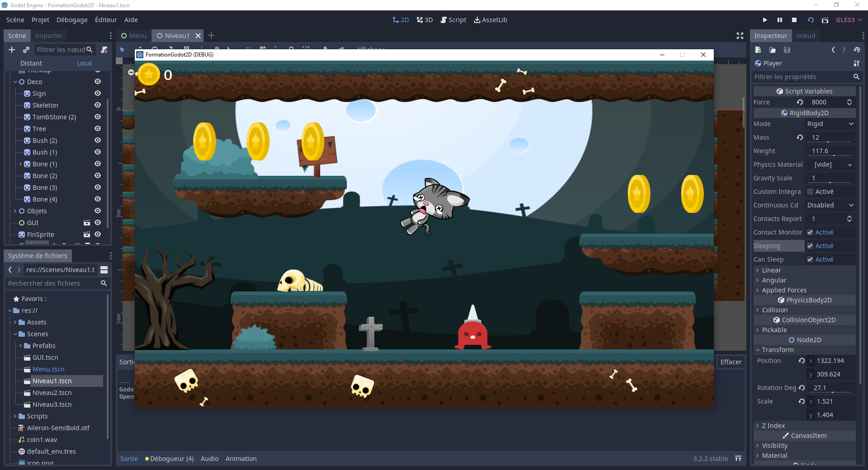Click the detach script icon in Scene dock
This screenshot has width=868, height=470.
click(104, 50)
